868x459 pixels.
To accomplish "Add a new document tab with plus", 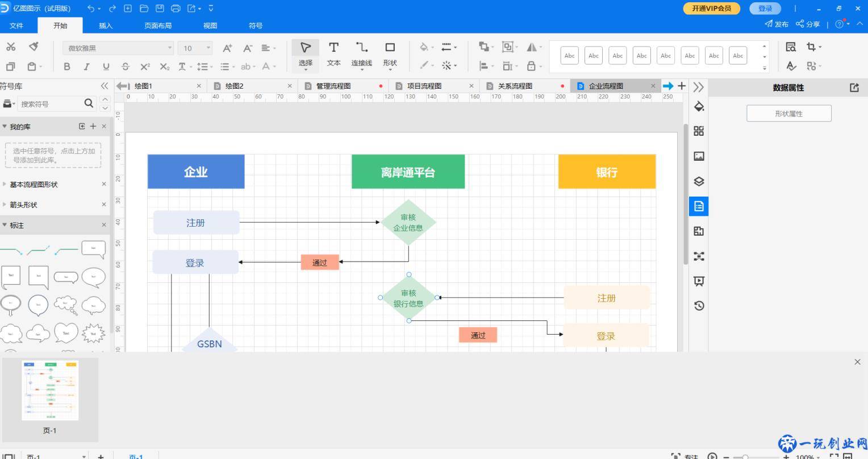I will pos(682,86).
